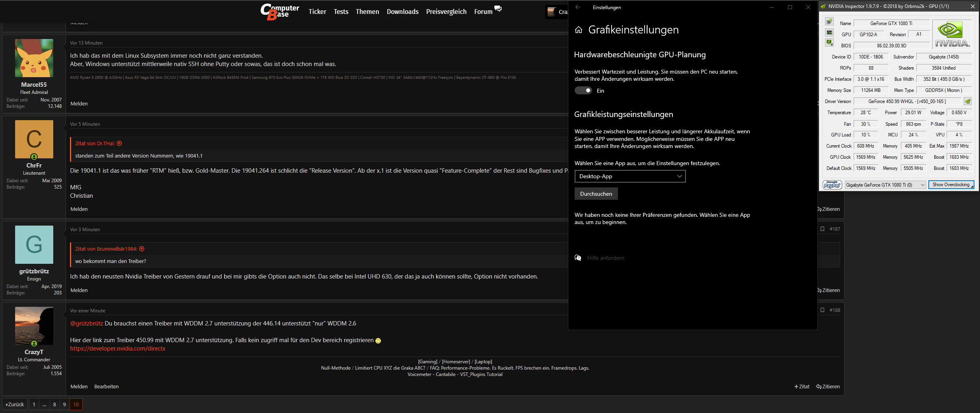Screen dimensions: 980x413
Task: Click the NVIDIA logo in Inspector
Action: click(x=952, y=35)
